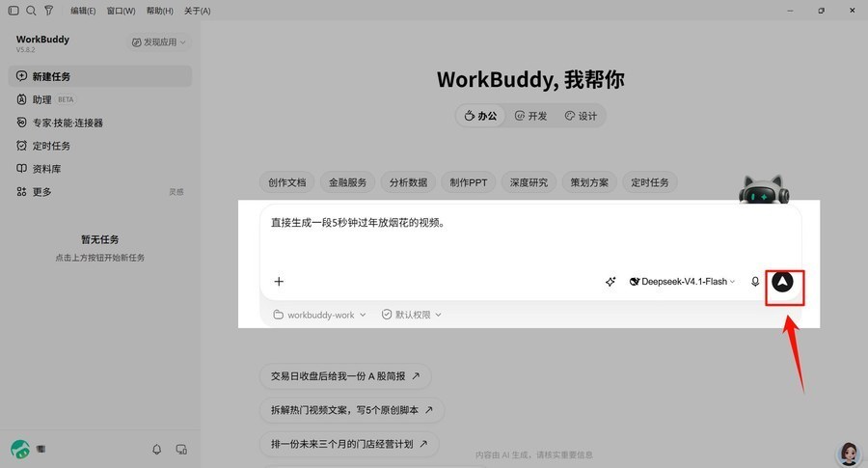Choose the 制作PPT chip
The height and width of the screenshot is (468, 868).
[469, 182]
